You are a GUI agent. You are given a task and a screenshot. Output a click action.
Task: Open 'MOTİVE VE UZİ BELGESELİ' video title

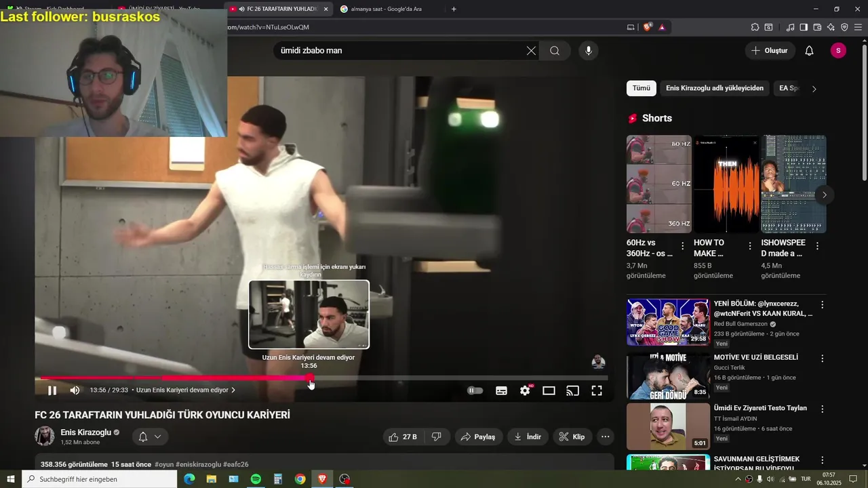coord(755,357)
